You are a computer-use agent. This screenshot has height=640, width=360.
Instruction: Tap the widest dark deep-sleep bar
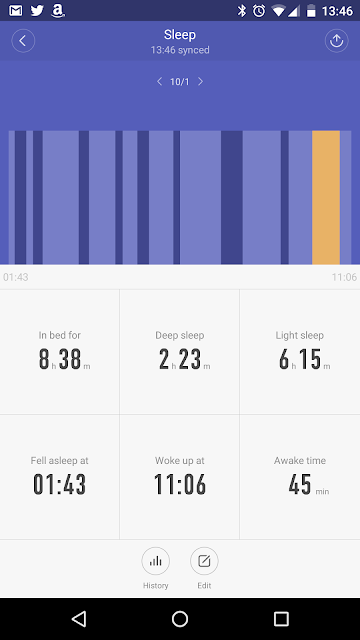click(232, 198)
